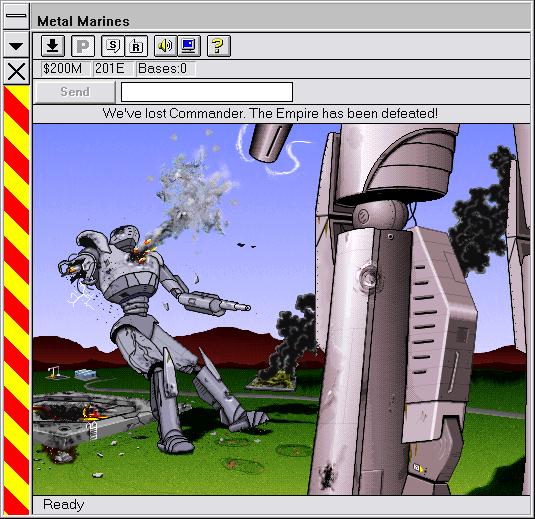Close the Metal Marines window with X
The height and width of the screenshot is (519, 535).
[x=16, y=72]
